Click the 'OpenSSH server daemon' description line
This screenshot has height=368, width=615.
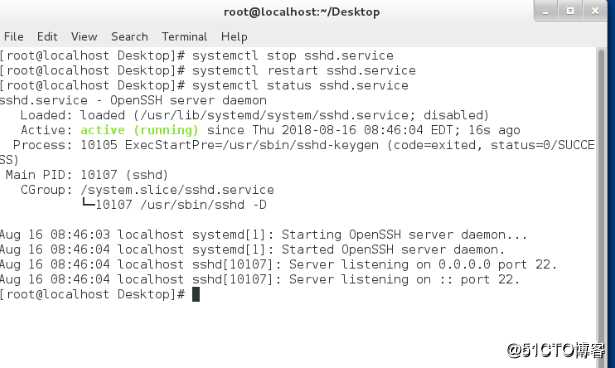tap(133, 100)
